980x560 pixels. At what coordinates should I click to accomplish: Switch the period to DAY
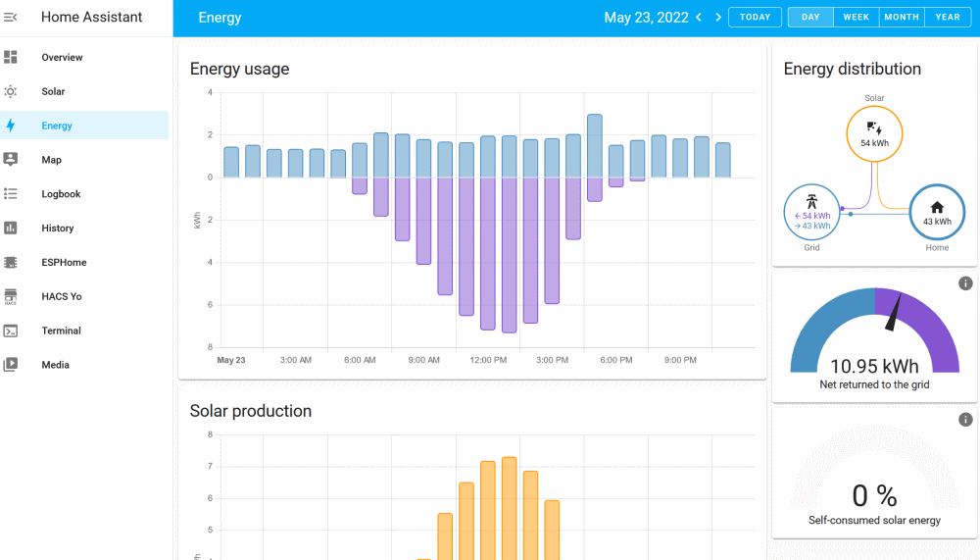[x=810, y=17]
